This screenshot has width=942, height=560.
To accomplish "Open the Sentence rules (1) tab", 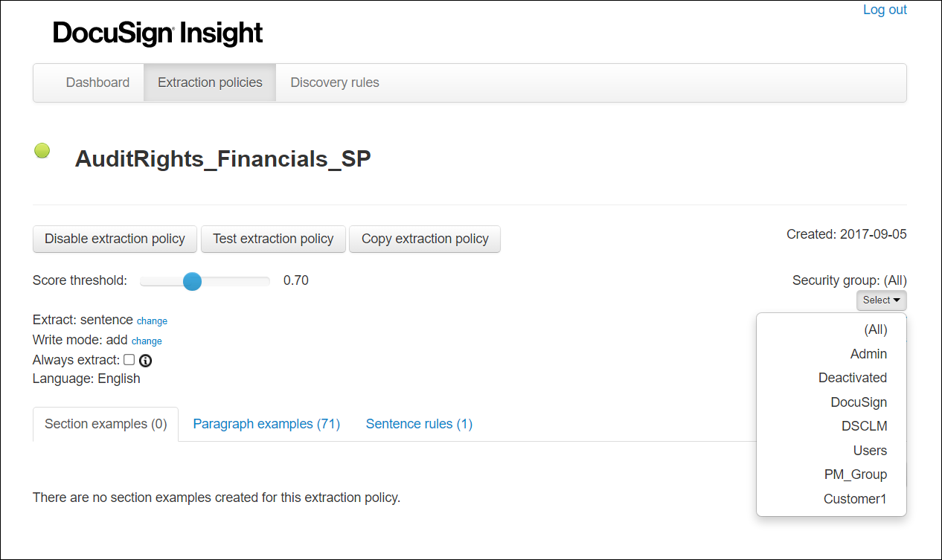I will tap(419, 423).
